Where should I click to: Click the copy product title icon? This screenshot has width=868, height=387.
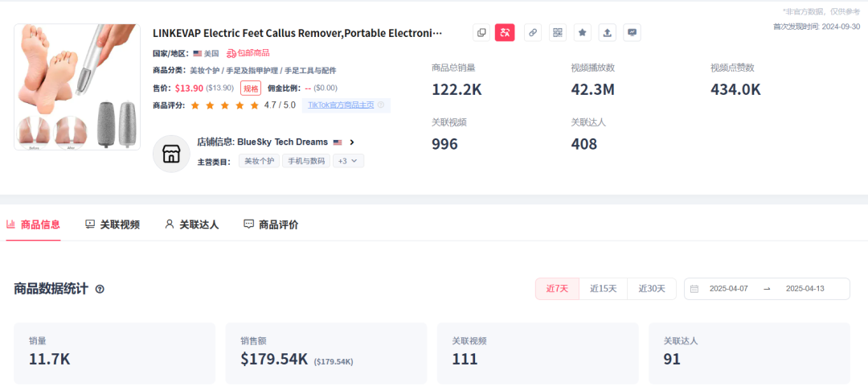click(x=481, y=33)
